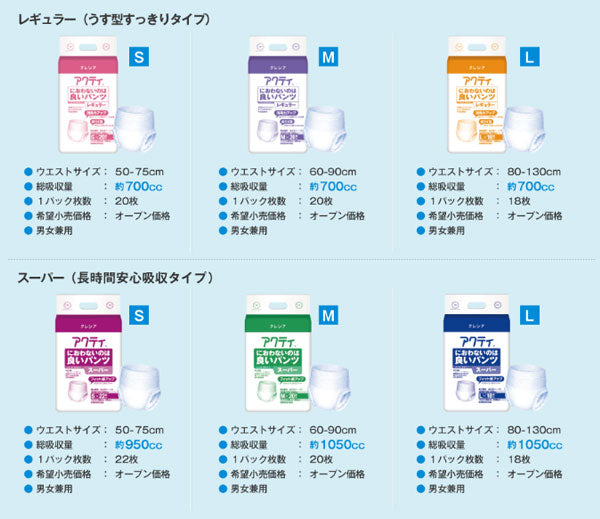Click the blue bullet beside Regular M 男女兼用

pos(223,230)
